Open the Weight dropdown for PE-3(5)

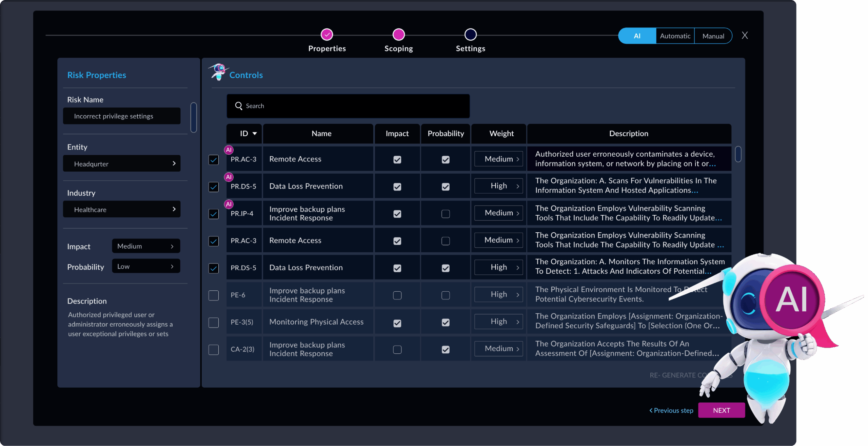pyautogui.click(x=498, y=322)
